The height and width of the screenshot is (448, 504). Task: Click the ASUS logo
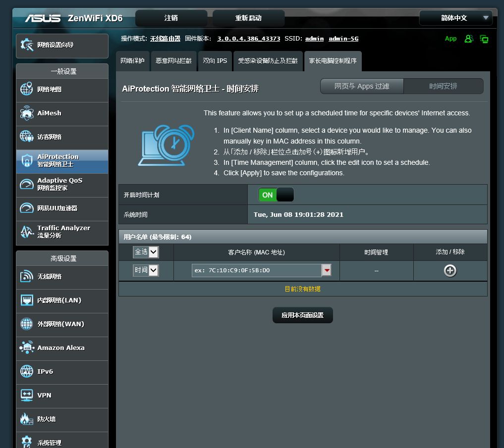tap(43, 18)
